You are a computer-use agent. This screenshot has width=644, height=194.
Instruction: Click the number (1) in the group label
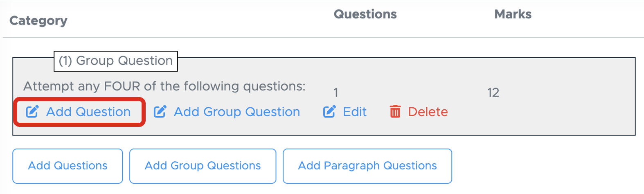point(65,61)
